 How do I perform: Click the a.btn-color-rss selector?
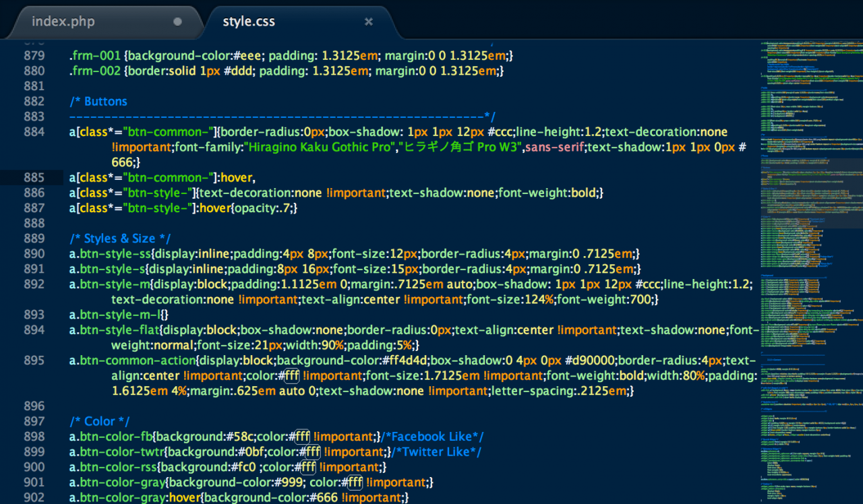(113, 467)
